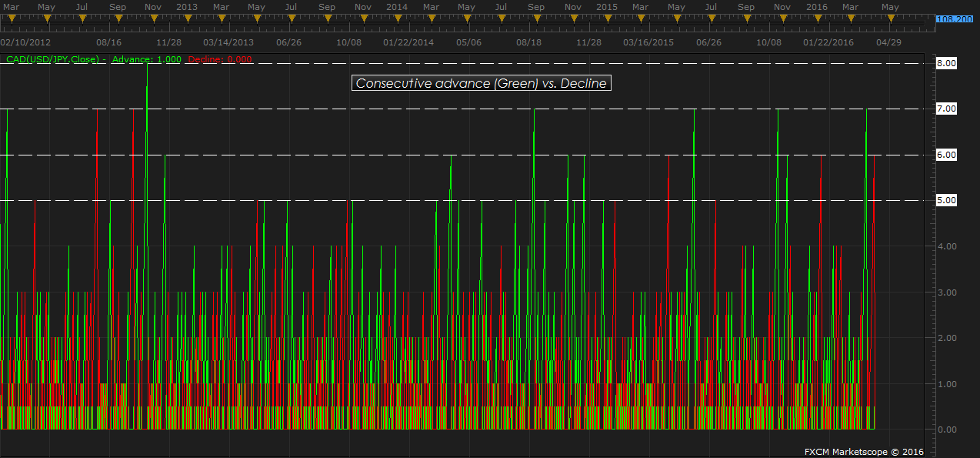
Task: Select the 'Consecutive advance (Green) vs. Decline' text box
Action: pos(481,83)
